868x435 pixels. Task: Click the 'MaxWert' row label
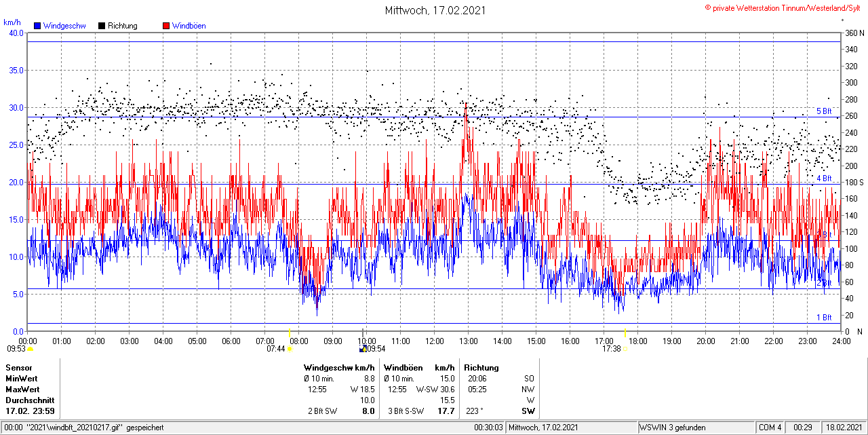[x=22, y=390]
